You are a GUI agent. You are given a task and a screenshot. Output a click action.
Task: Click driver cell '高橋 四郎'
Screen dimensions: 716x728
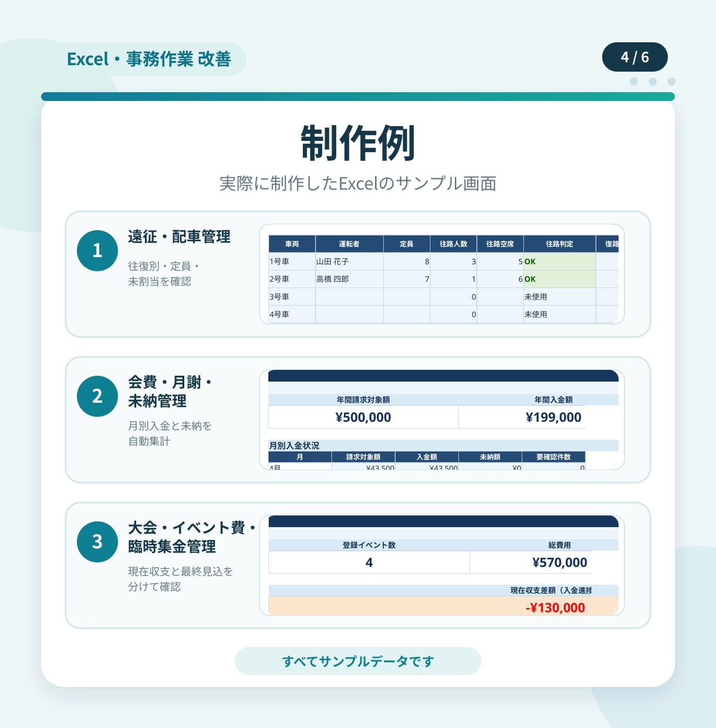349,279
